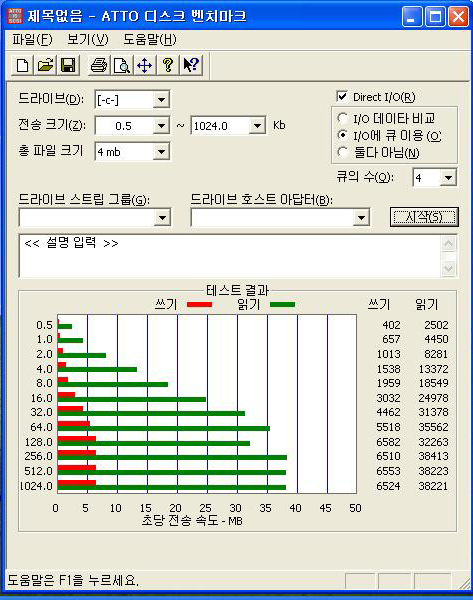Click the ATTO application icon in title bar
The height and width of the screenshot is (600, 473).
(x=15, y=16)
